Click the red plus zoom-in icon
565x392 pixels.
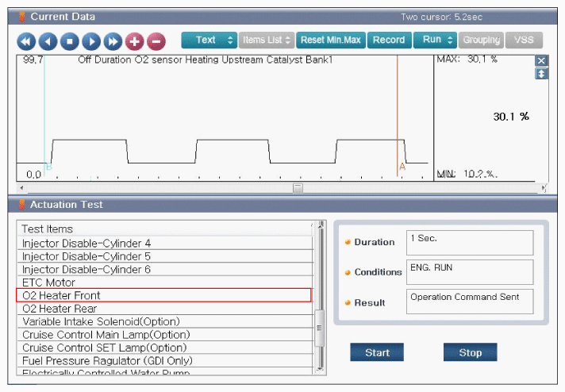click(x=133, y=40)
